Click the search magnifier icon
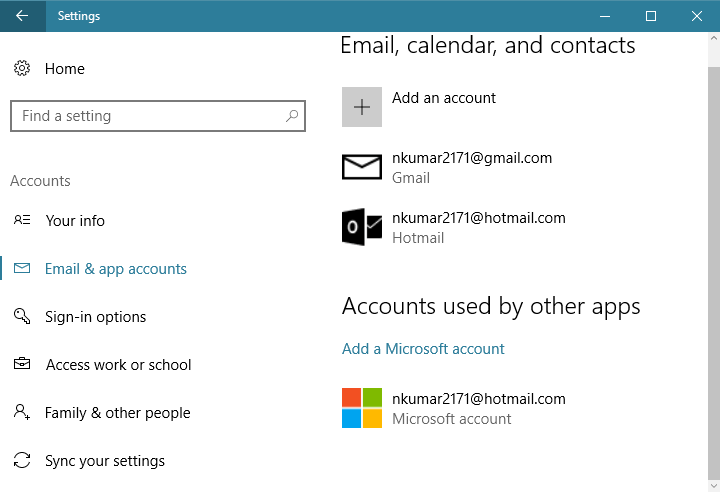Screen dimensions: 720x492 coord(292,116)
